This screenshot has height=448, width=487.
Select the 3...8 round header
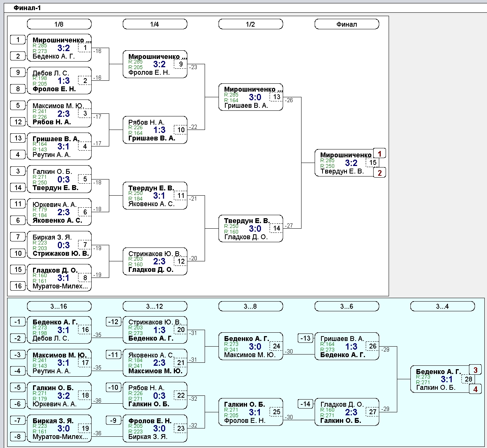click(x=250, y=306)
